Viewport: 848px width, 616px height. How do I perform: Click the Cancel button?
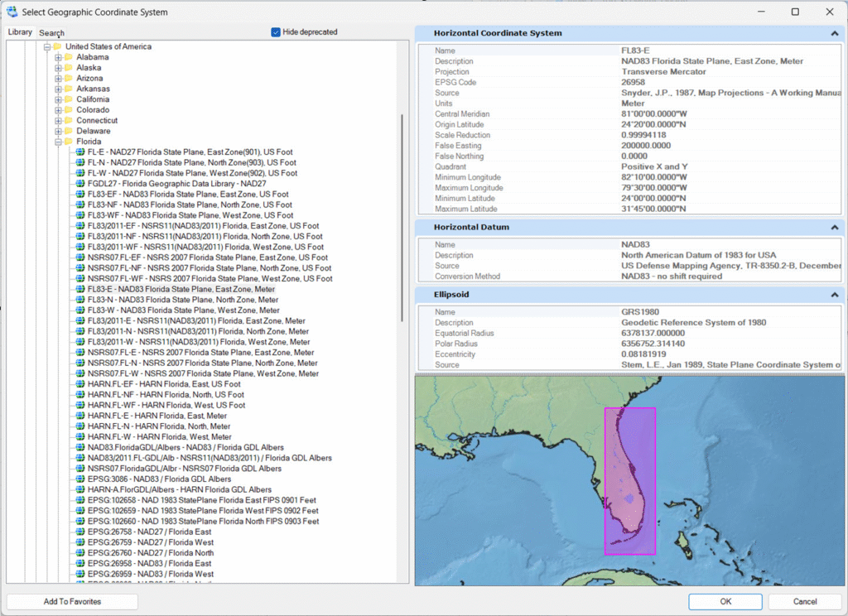805,601
